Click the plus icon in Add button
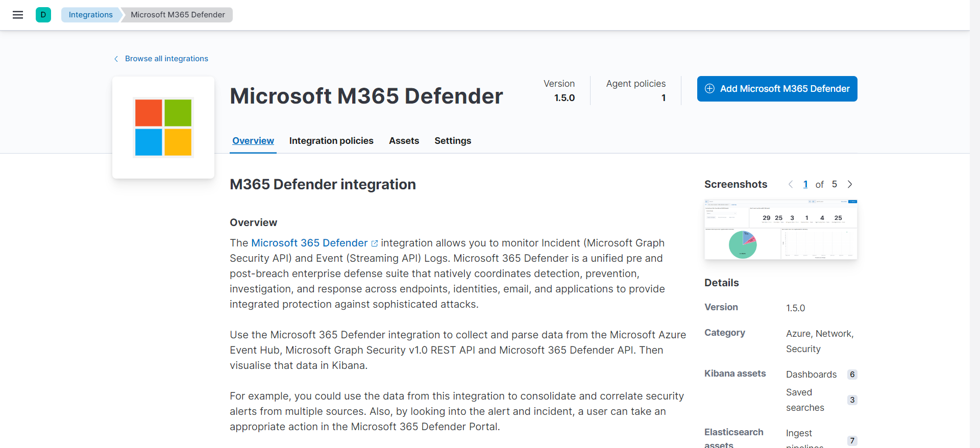The image size is (980, 448). click(x=709, y=89)
